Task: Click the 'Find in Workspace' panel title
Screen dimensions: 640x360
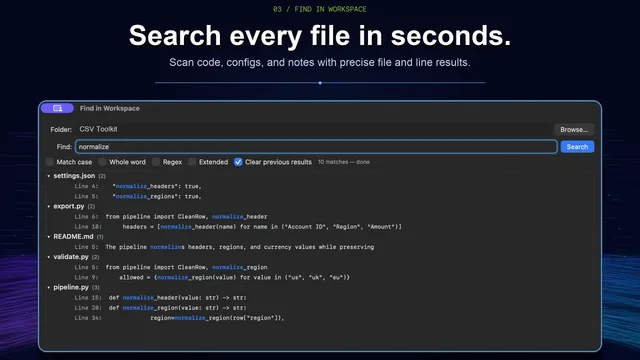Action: pos(109,108)
